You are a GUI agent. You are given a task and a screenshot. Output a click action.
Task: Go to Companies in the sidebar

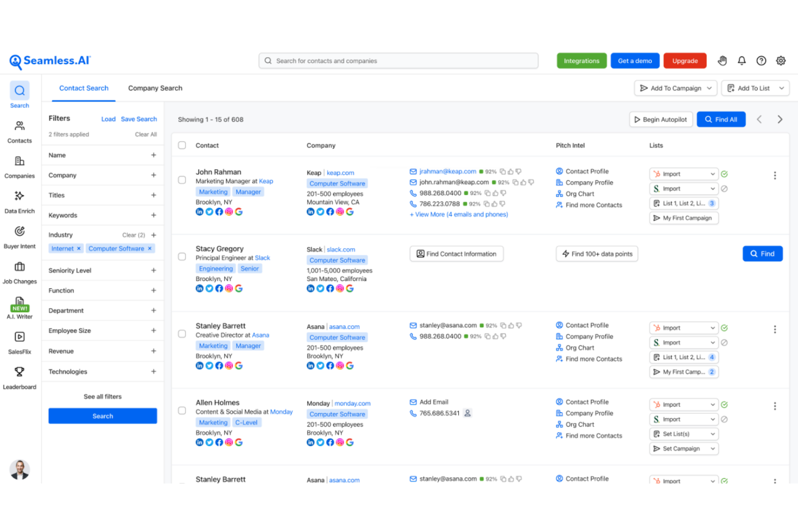[x=19, y=167]
